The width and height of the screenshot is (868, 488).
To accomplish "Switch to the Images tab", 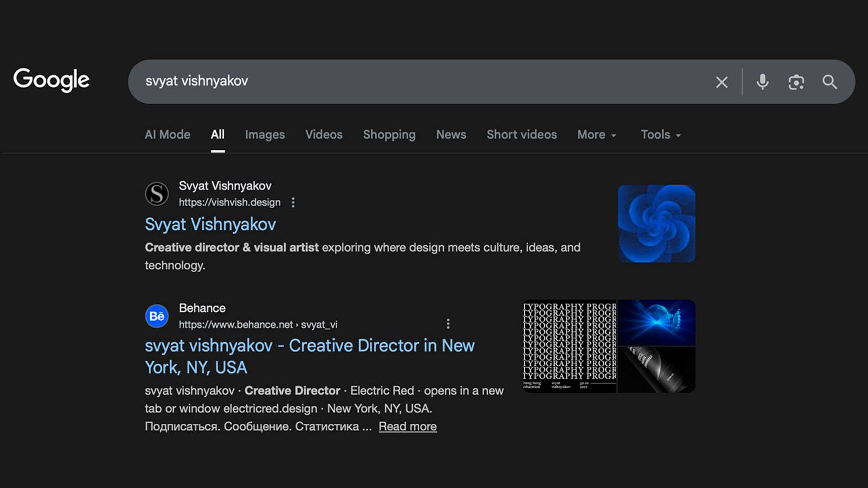I will click(x=265, y=135).
